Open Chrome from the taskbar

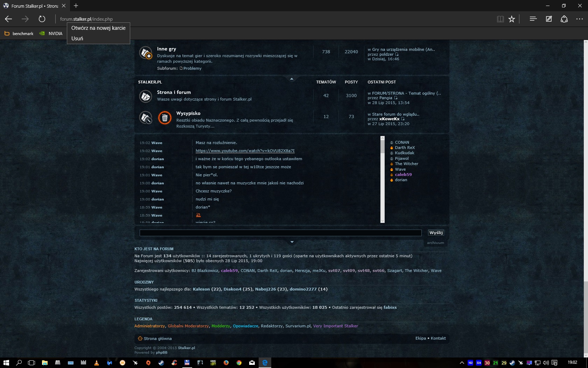[x=239, y=363]
